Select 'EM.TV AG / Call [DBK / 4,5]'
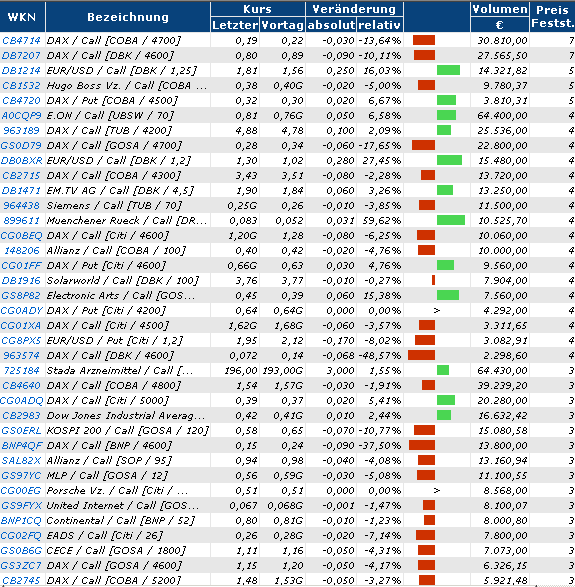The height and width of the screenshot is (587, 575). [120, 191]
